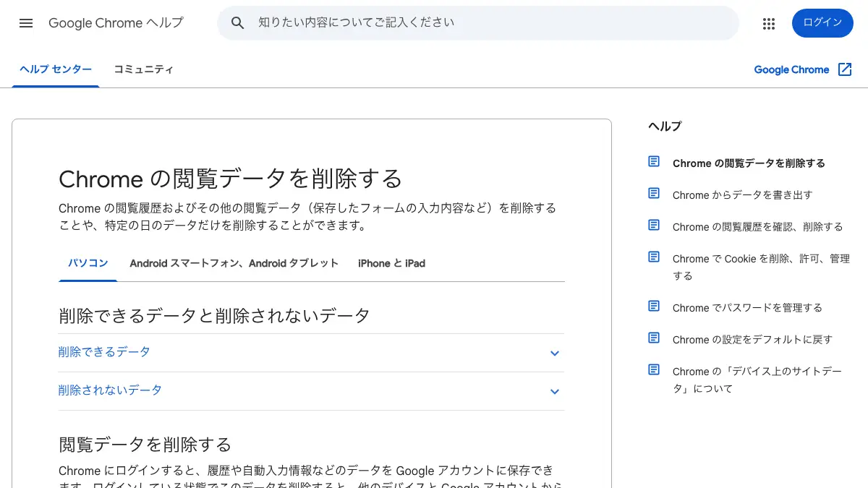Expand the 削除できるデータ chevron

[x=555, y=354]
